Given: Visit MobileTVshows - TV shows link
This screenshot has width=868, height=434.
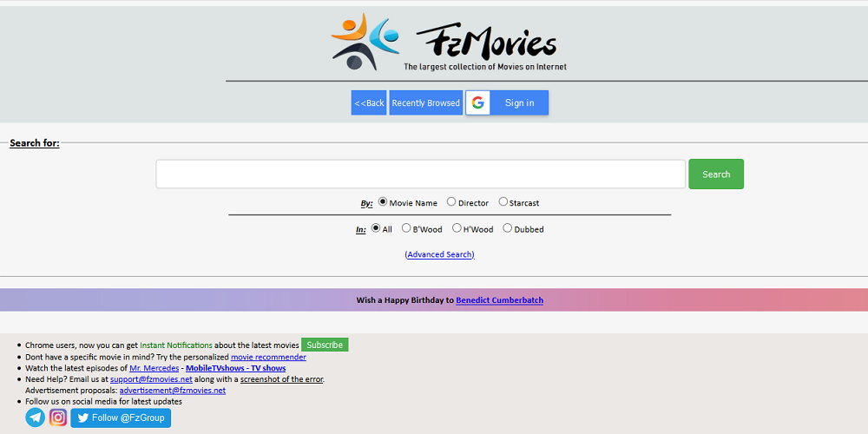Looking at the screenshot, I should [236, 368].
